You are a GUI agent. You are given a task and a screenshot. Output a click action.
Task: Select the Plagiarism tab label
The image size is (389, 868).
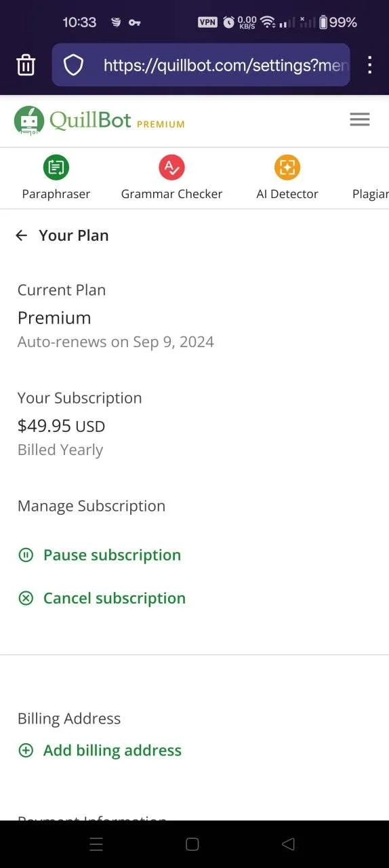tap(371, 194)
